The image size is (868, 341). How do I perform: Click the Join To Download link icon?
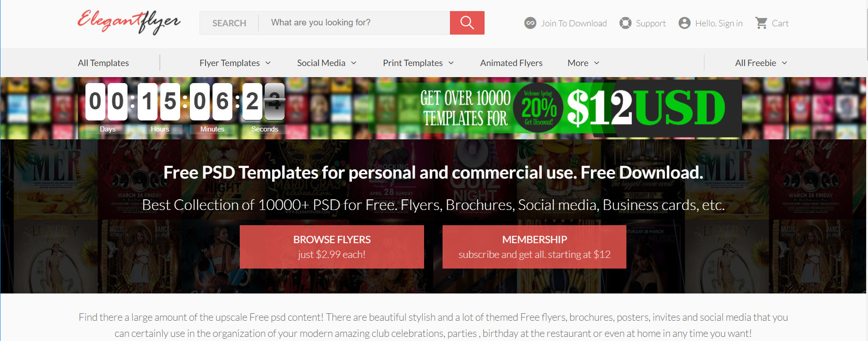pos(530,23)
